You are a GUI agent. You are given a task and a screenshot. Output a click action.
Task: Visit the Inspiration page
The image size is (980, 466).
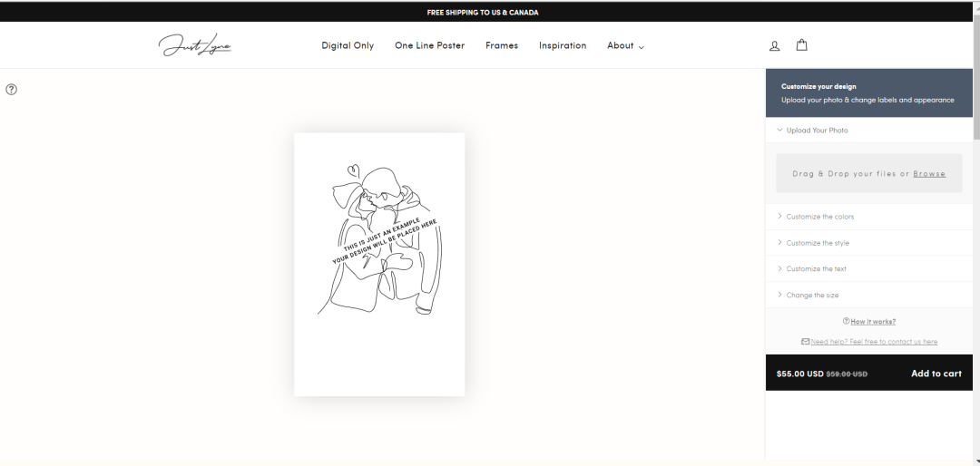click(563, 45)
